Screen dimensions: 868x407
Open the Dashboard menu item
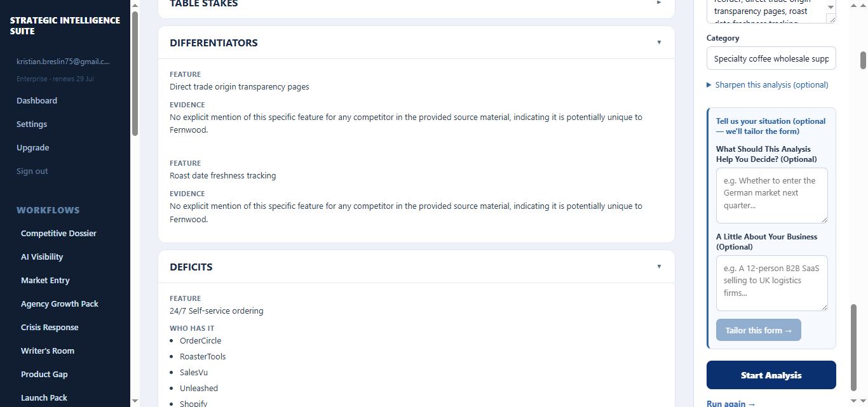(37, 100)
